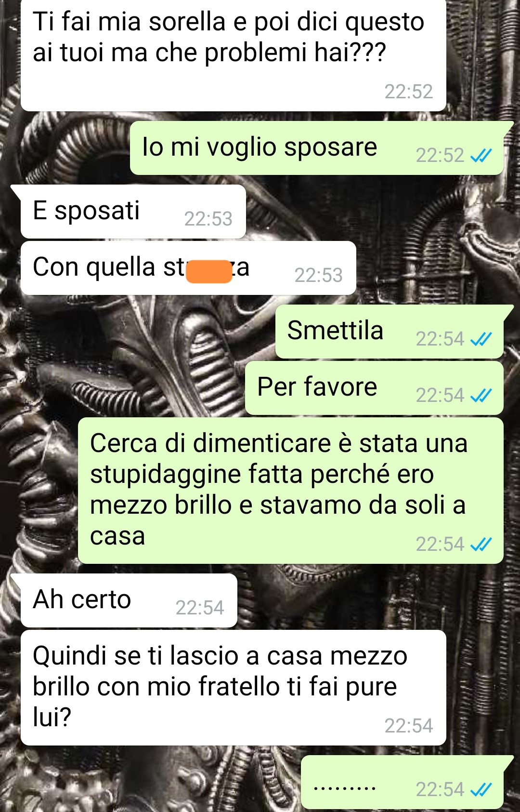Tap the orange censor mark in 'Con quella' message
This screenshot has height=812, width=520.
tap(209, 271)
